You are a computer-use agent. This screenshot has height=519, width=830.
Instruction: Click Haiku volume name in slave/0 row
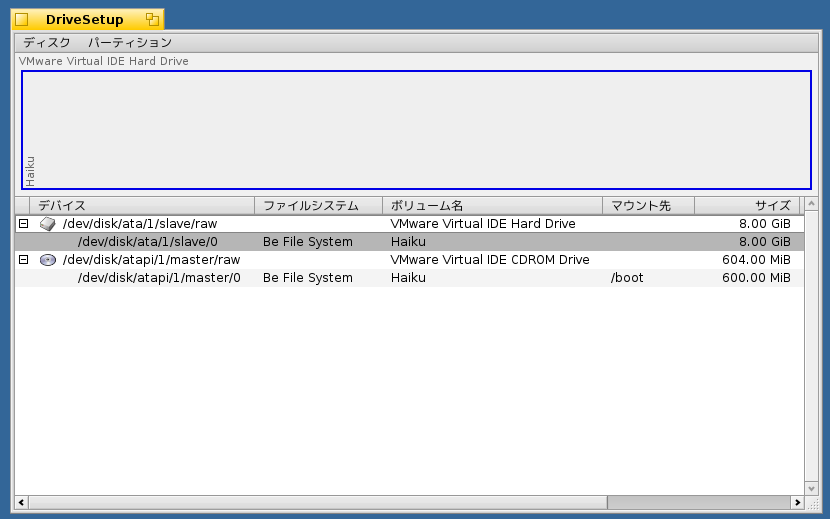(408, 241)
